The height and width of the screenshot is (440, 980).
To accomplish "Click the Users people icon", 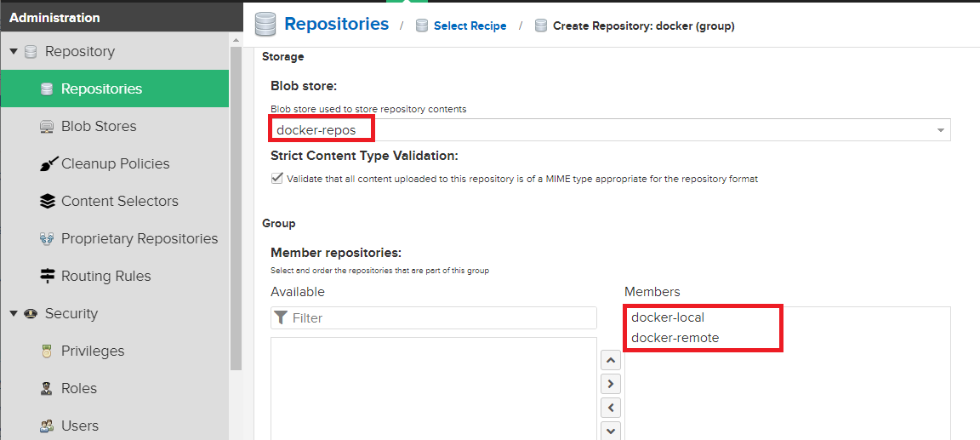I will [x=47, y=426].
